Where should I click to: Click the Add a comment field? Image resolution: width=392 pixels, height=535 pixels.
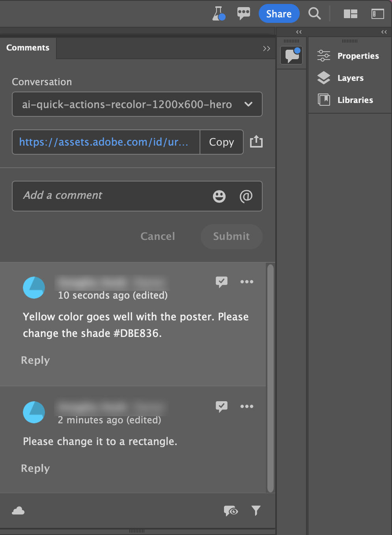point(99,196)
